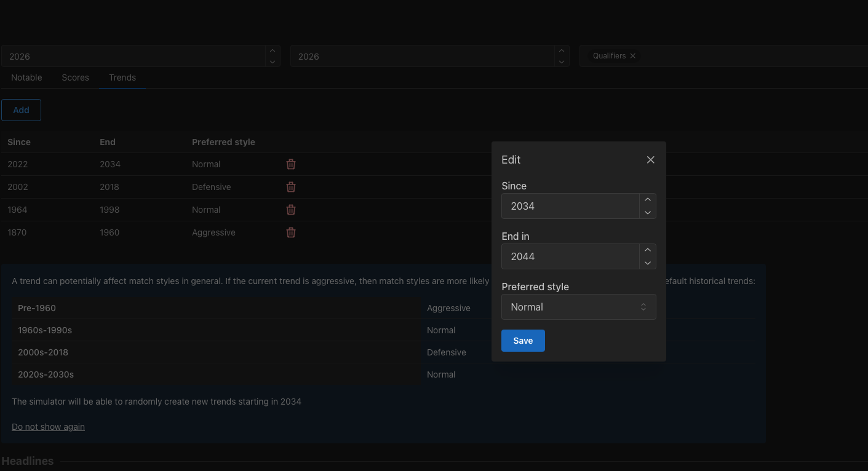868x471 pixels.
Task: Click the Since field showing 2034
Action: (570, 206)
